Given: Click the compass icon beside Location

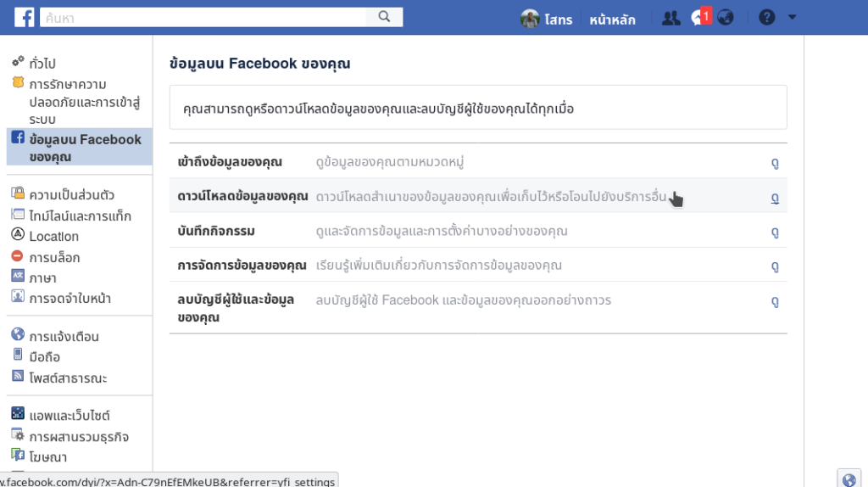Looking at the screenshot, I should click(18, 234).
